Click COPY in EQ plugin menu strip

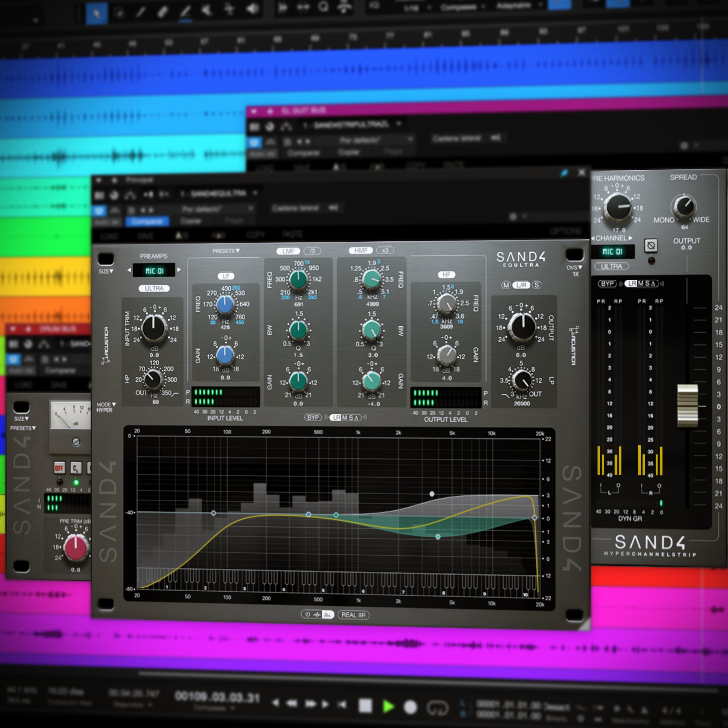point(255,235)
